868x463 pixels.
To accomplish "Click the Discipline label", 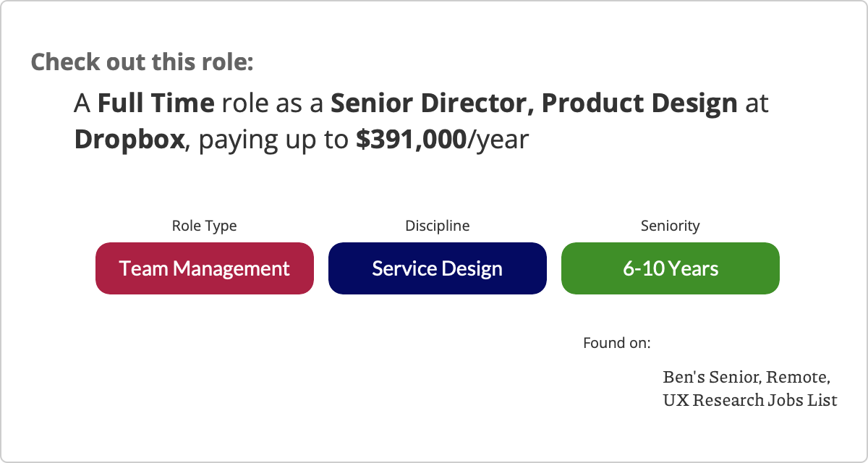I will coord(437,226).
